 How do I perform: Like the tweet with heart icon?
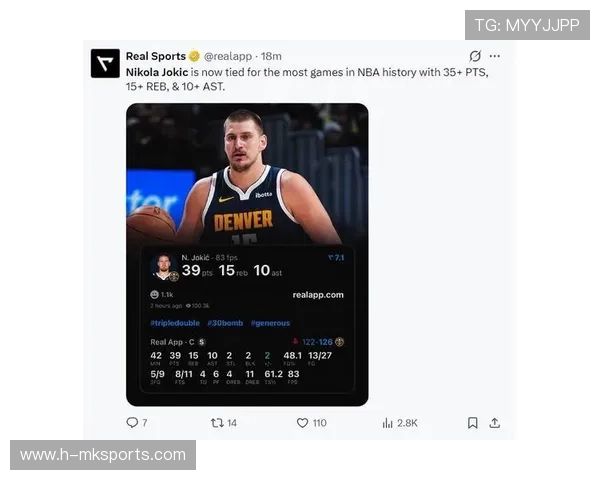pyautogui.click(x=302, y=423)
